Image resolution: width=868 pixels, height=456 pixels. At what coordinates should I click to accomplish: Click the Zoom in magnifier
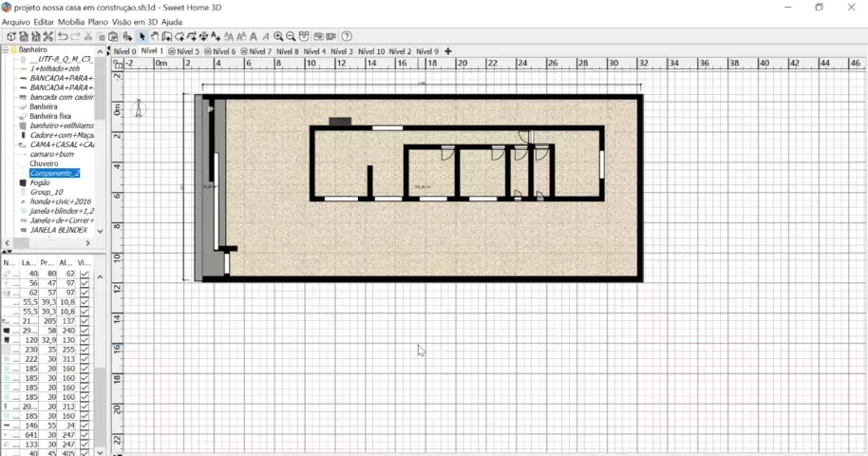(x=278, y=36)
